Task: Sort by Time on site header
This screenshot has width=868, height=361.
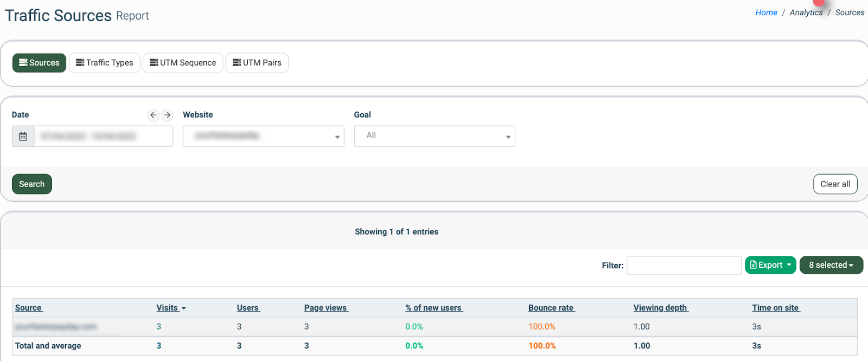Action: [x=775, y=308]
